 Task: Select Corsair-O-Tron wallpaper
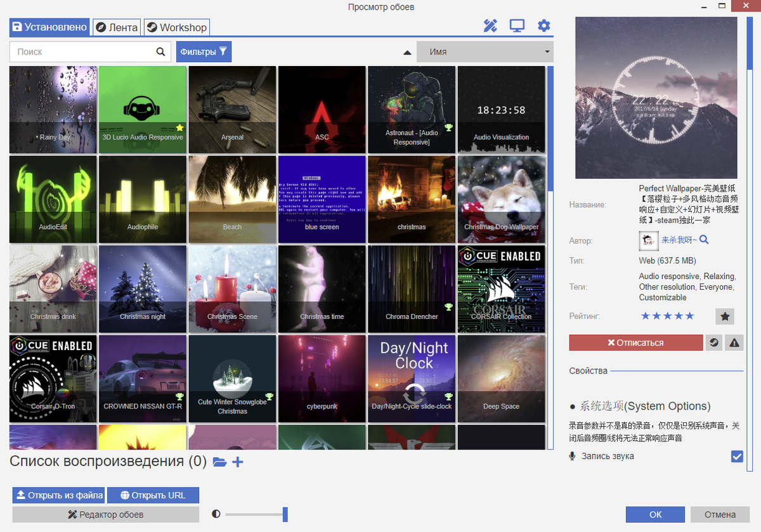pyautogui.click(x=53, y=379)
